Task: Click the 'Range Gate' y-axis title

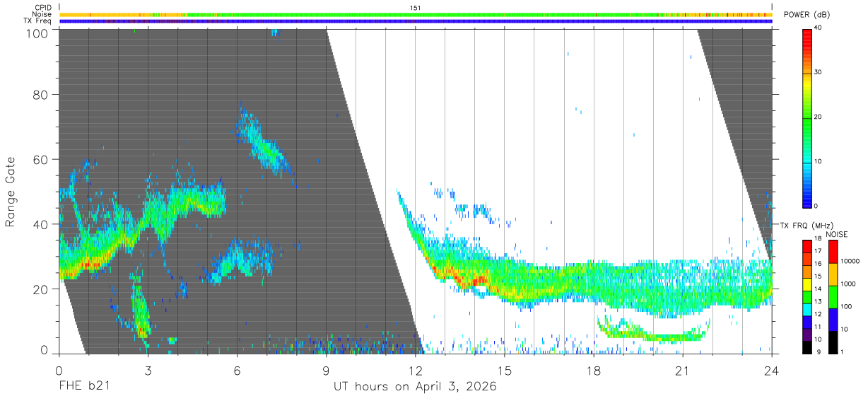Action: click(11, 192)
